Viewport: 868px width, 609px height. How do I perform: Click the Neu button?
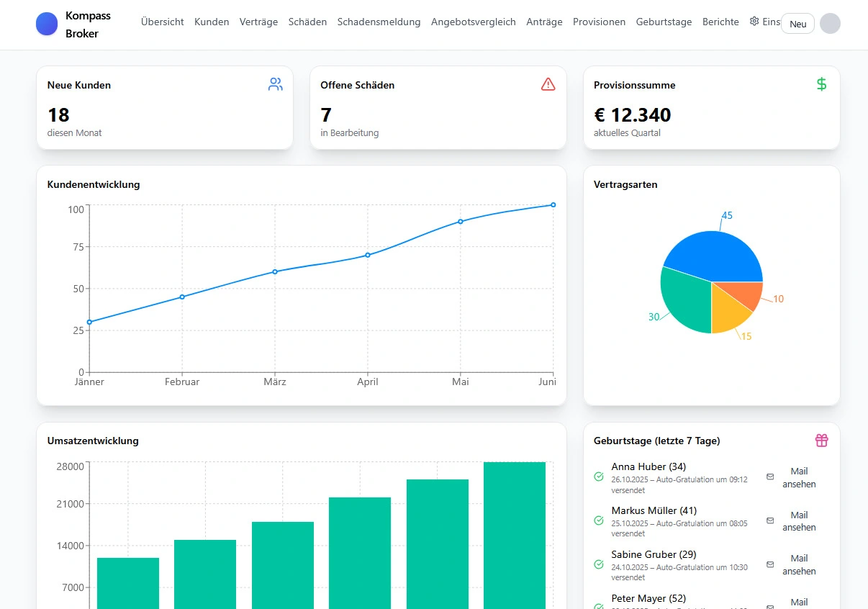coord(797,23)
